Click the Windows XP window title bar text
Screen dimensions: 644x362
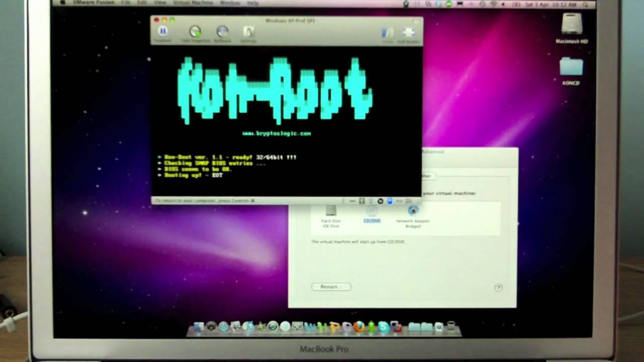pos(290,21)
